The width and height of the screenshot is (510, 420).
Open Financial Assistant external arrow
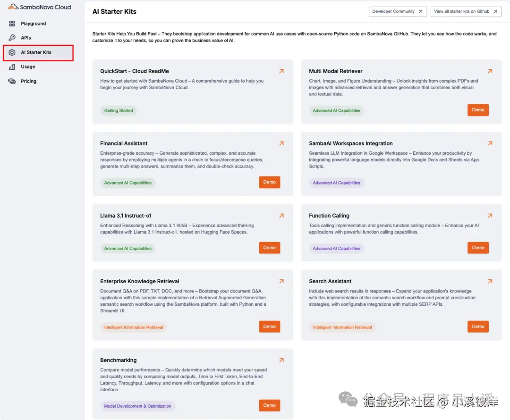(281, 143)
